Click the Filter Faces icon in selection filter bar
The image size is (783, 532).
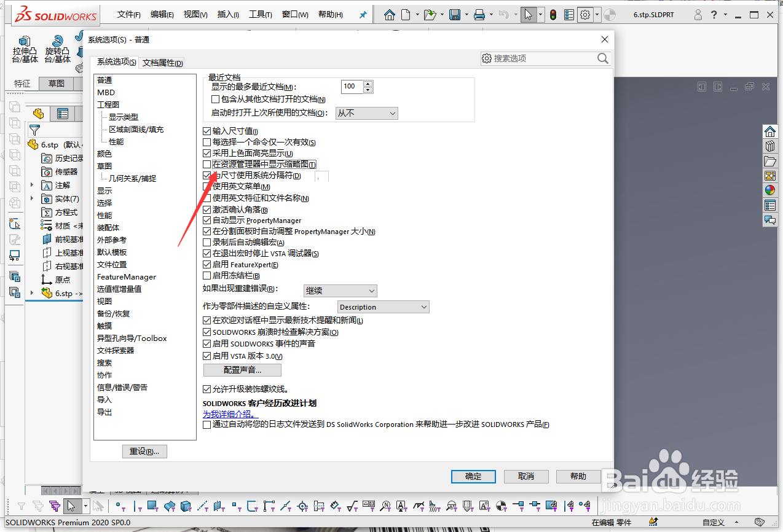152,506
